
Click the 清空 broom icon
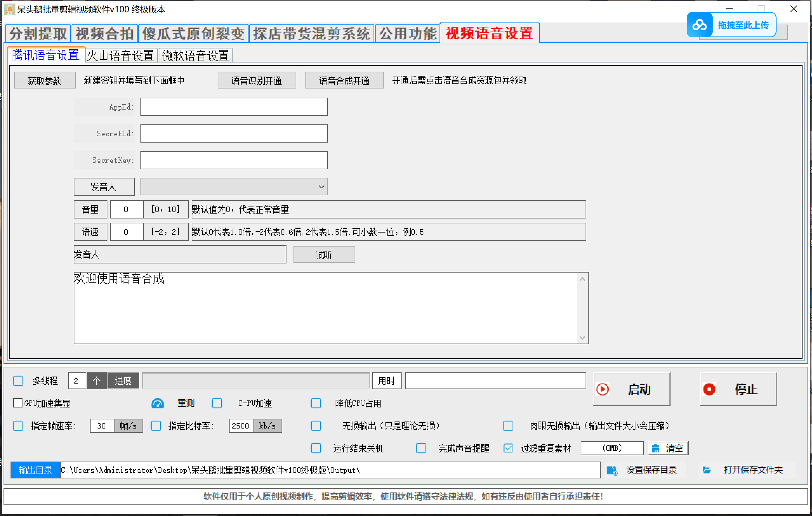click(x=655, y=448)
